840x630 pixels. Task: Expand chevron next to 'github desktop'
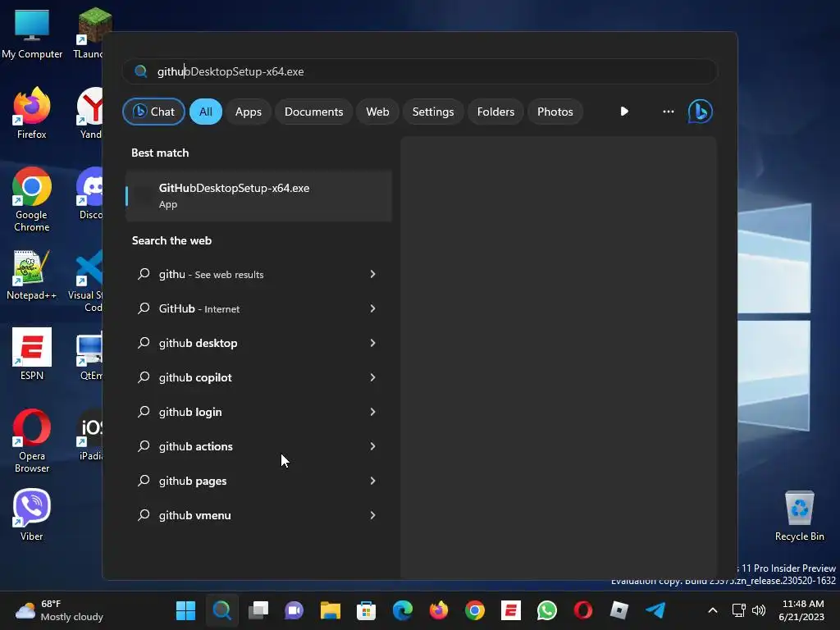373,343
